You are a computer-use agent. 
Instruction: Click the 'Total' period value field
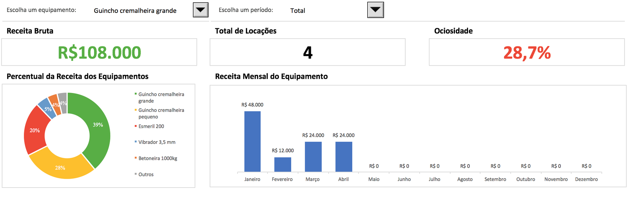(297, 11)
